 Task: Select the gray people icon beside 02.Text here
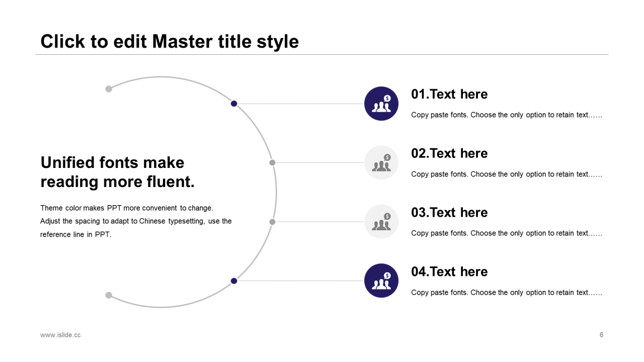click(x=381, y=162)
